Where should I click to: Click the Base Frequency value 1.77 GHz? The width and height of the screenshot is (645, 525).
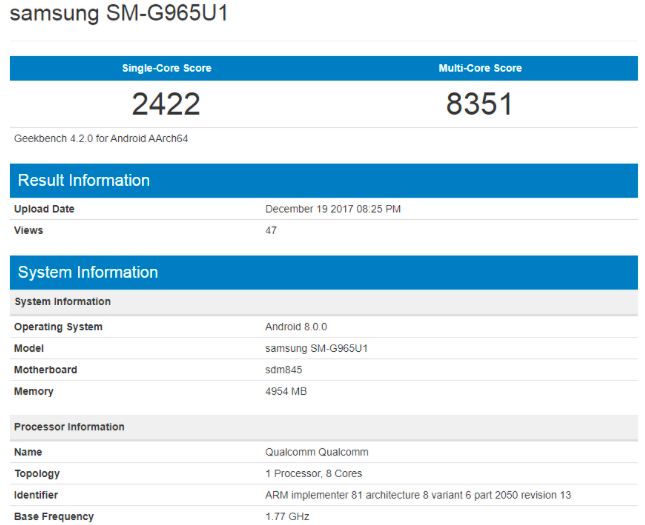click(x=287, y=516)
